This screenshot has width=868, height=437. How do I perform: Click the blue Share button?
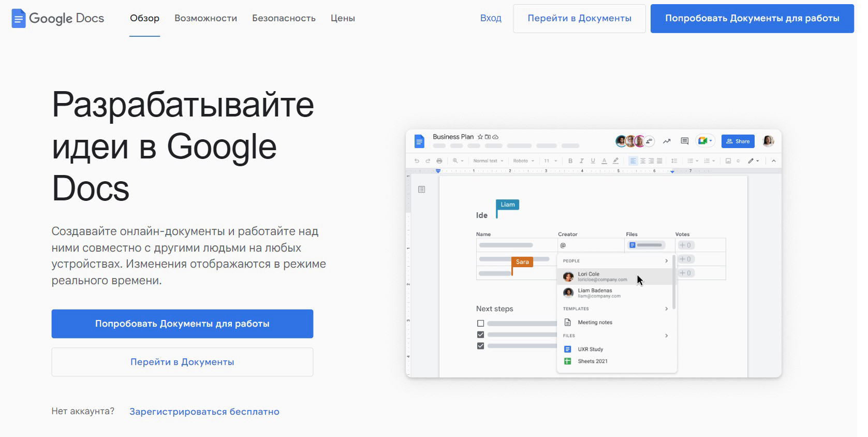tap(738, 141)
